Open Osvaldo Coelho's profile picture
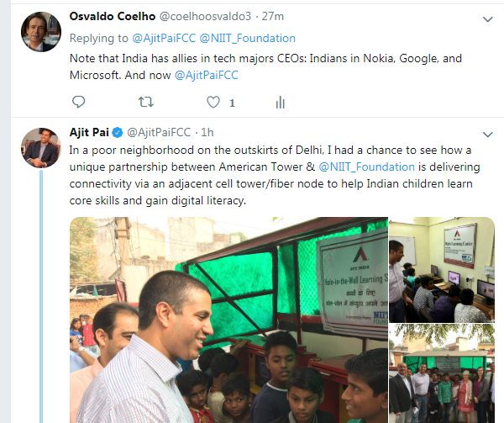The height and width of the screenshot is (423, 504). click(41, 31)
